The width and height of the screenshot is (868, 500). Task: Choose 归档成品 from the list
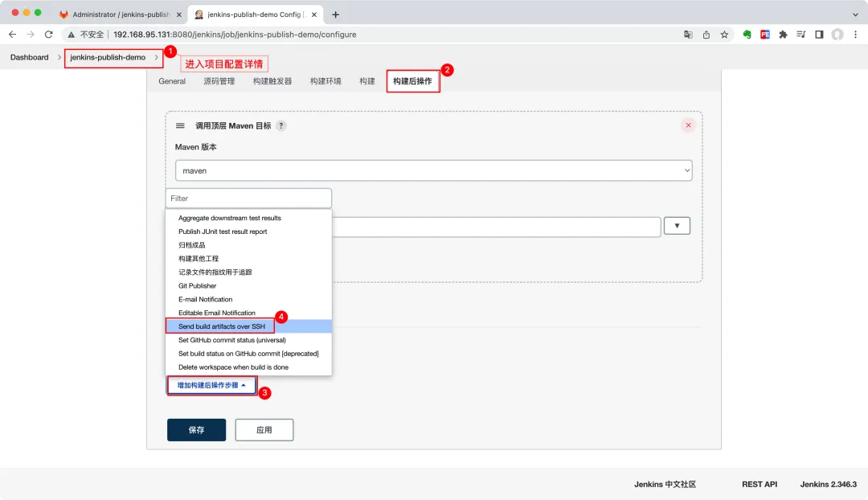pos(248,245)
